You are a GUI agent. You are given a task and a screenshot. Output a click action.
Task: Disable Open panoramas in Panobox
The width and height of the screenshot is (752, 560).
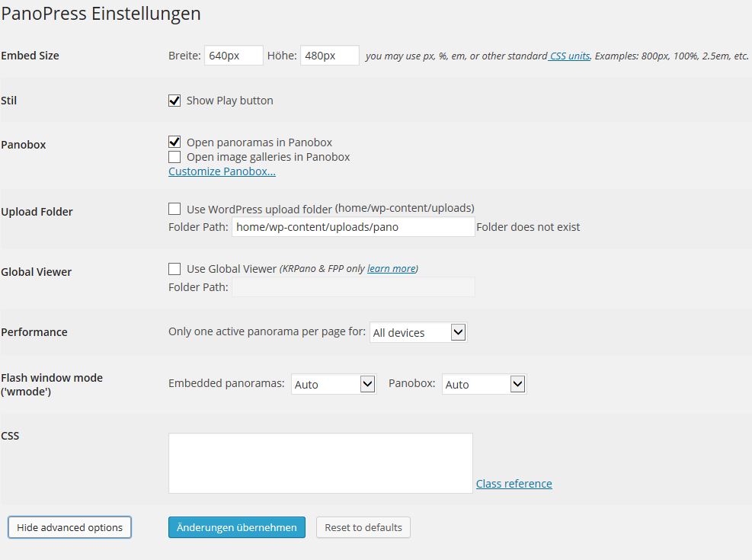(174, 142)
